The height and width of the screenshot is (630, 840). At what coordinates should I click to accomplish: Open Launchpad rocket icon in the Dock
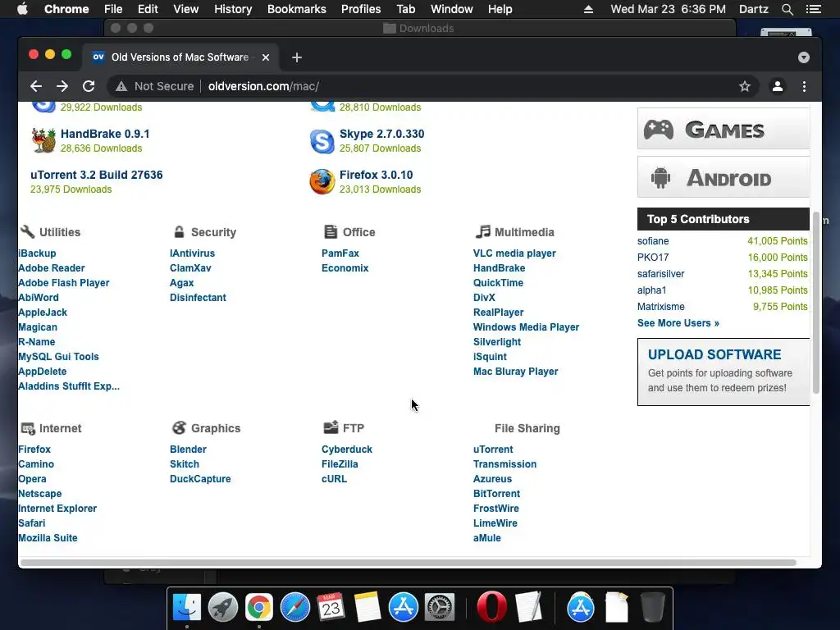coord(223,607)
